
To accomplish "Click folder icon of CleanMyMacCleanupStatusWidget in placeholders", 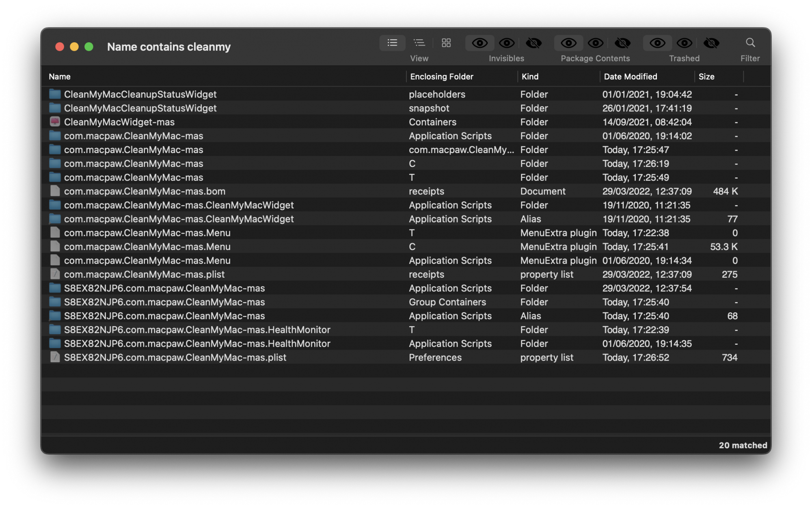I will click(x=55, y=94).
